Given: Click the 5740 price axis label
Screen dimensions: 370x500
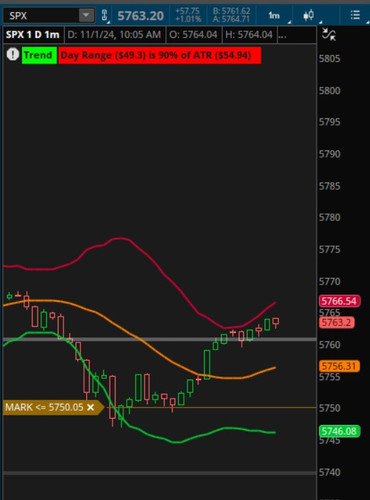Looking at the screenshot, I should 330,472.
